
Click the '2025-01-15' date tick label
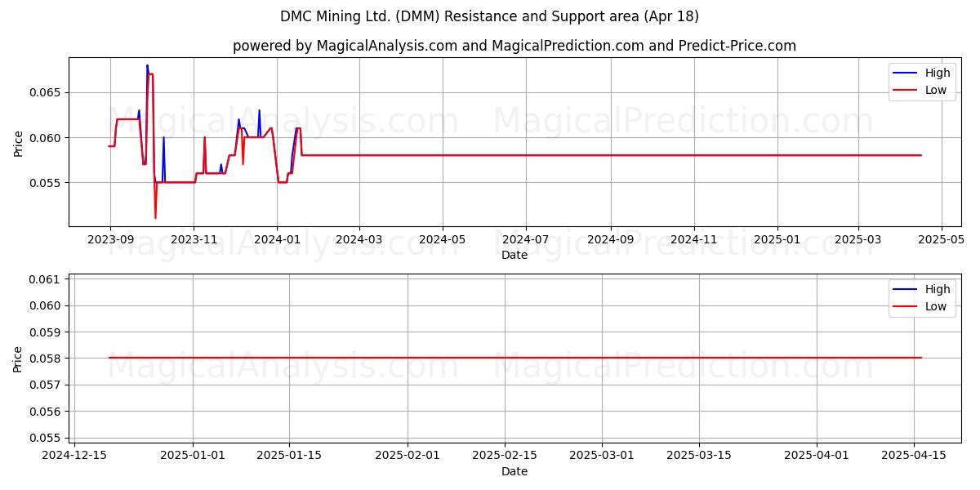click(290, 456)
